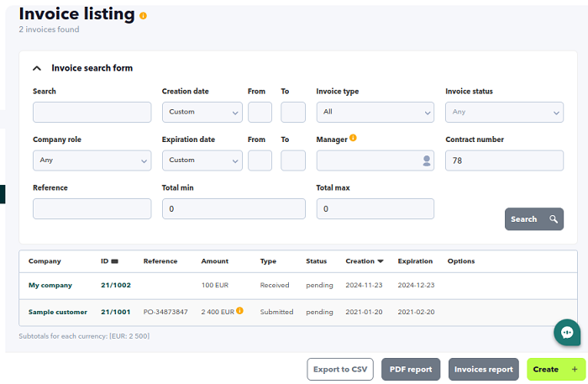Open the Invoice type dropdown showing All
Image resolution: width=588 pixels, height=384 pixels.
point(375,112)
